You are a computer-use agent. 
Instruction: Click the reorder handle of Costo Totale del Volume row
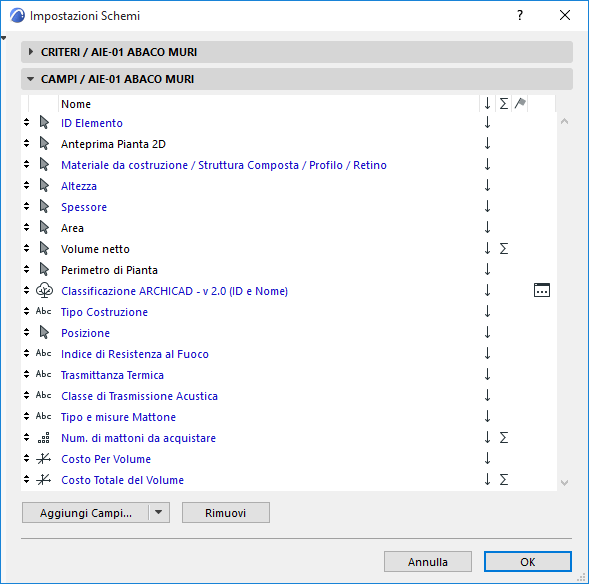(26, 480)
